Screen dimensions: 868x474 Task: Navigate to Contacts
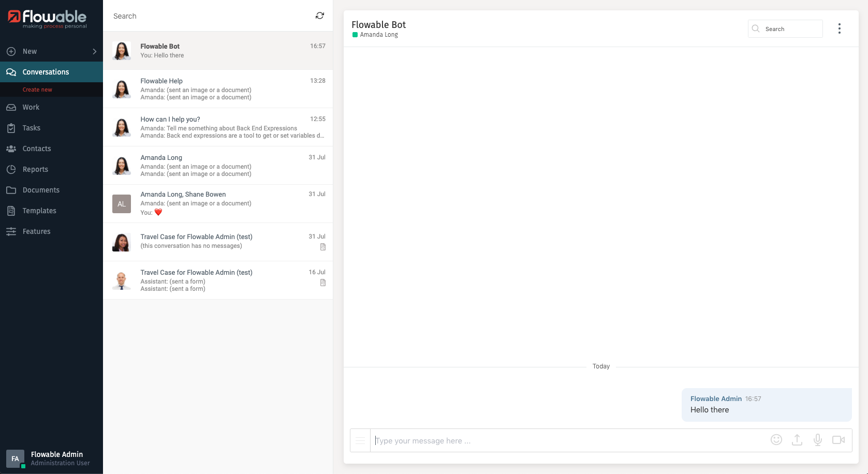(37, 149)
